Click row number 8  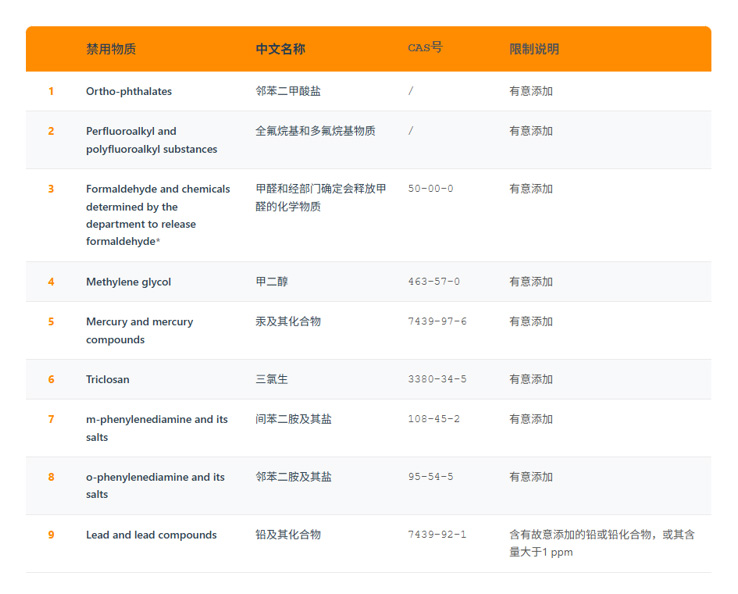[51, 477]
